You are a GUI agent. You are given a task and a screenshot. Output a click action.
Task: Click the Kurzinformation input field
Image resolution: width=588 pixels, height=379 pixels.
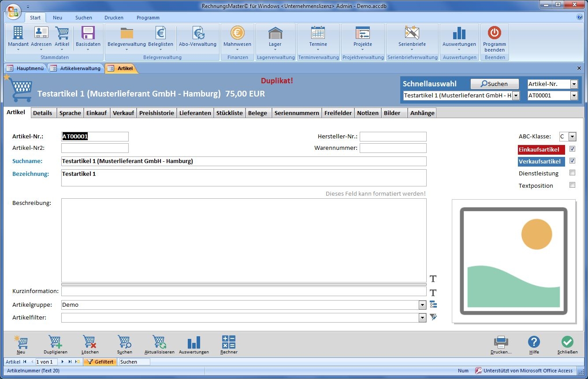click(x=244, y=291)
